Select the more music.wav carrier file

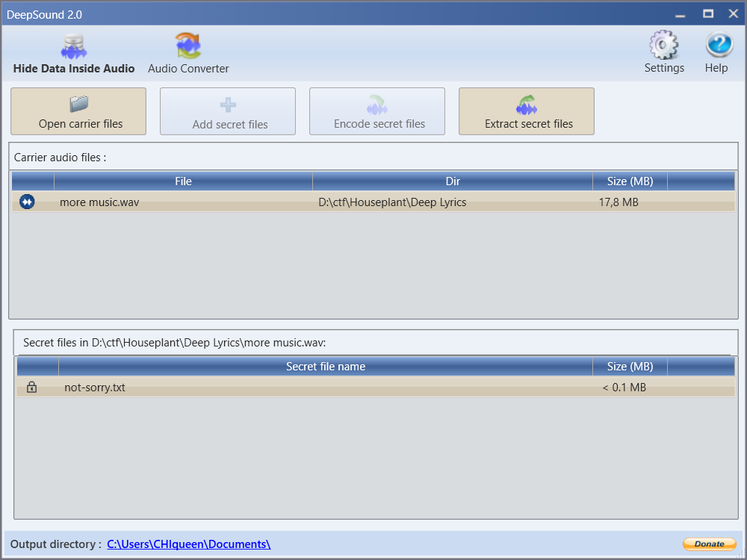99,202
